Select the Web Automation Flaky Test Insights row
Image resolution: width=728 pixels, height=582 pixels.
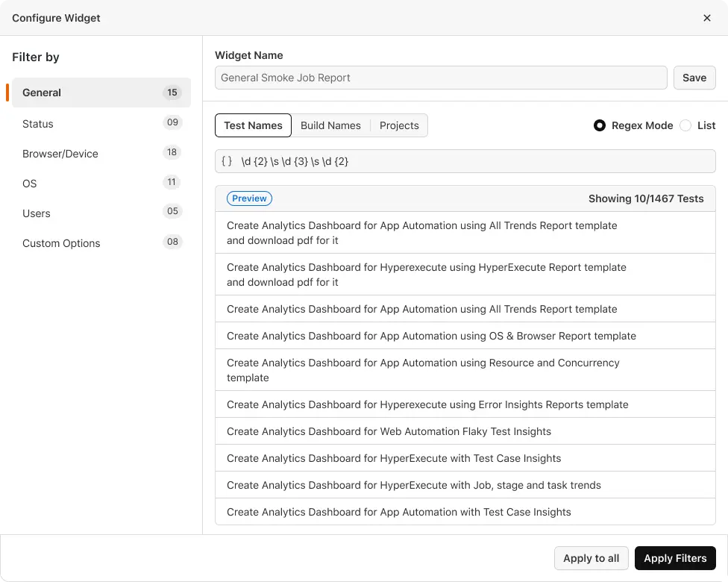click(x=389, y=431)
